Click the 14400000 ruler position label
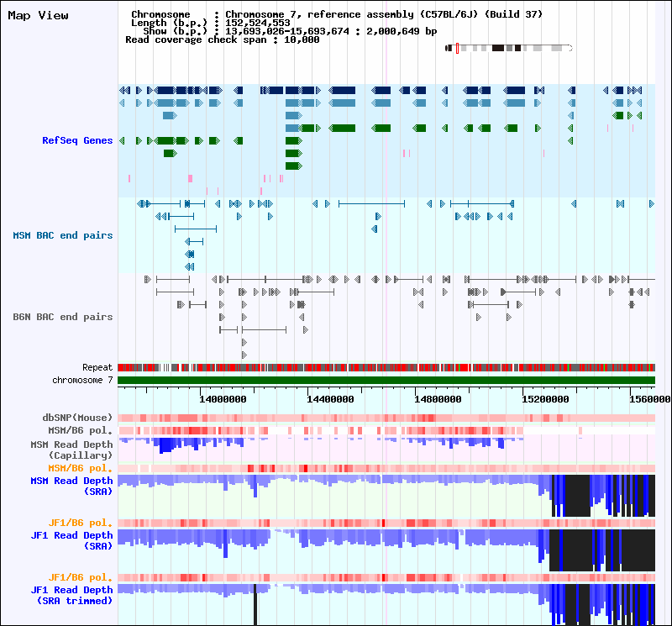 (x=330, y=400)
